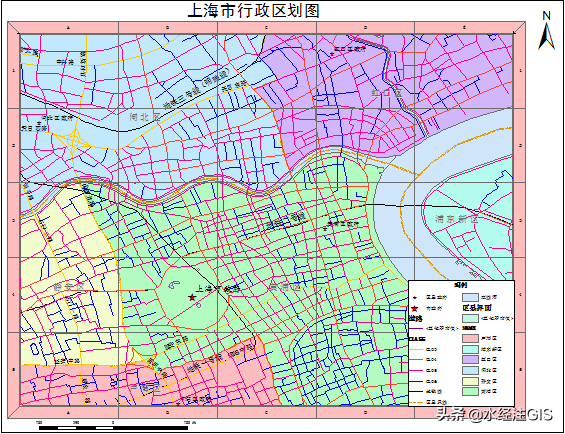Viewport: 565px width, 434px height.
Task: Pick the green 黄浦区 legend swatch
Action: click(x=471, y=391)
